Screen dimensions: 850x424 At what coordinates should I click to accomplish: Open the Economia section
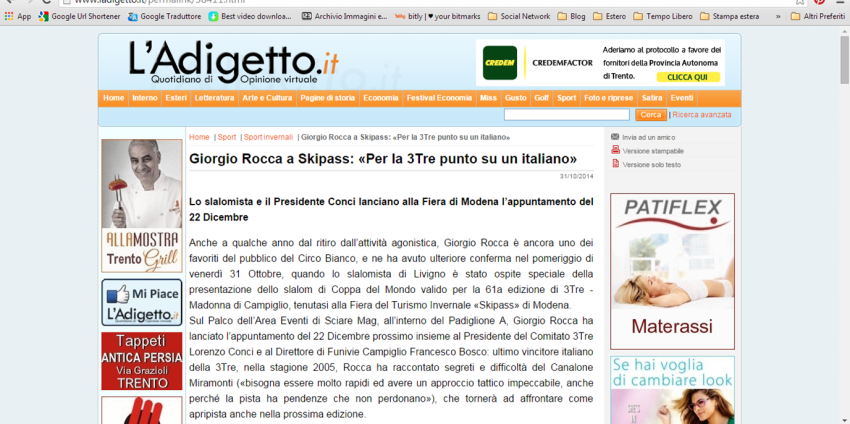(381, 98)
